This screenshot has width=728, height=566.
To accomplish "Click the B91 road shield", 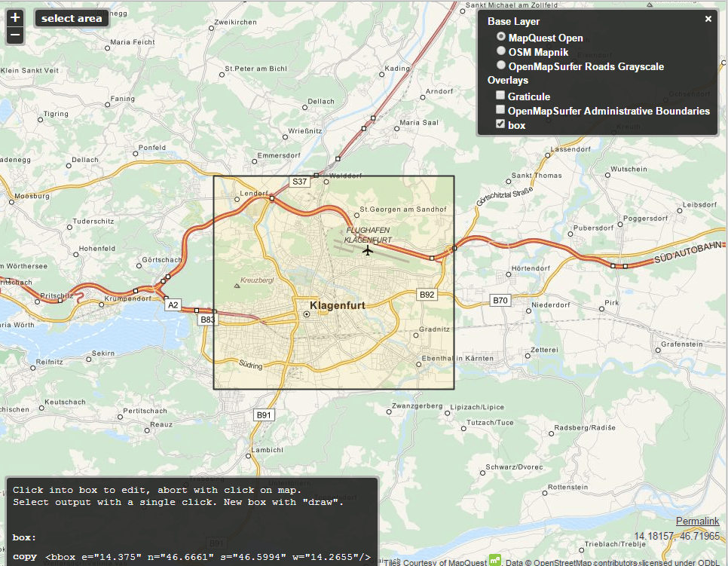I will pyautogui.click(x=264, y=415).
